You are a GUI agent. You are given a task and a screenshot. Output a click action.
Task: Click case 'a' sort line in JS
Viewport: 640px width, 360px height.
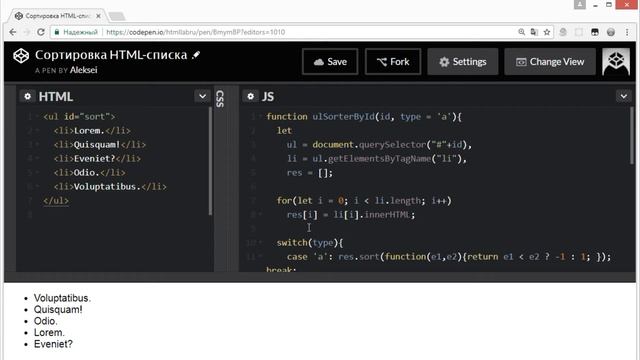coord(449,257)
